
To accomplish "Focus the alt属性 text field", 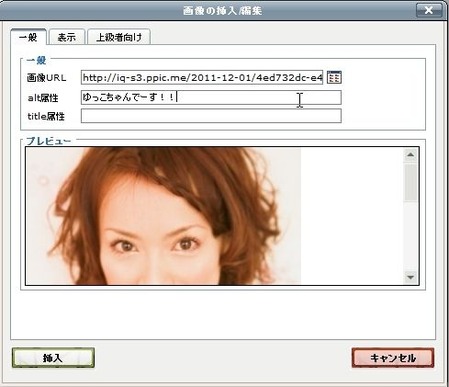I will pyautogui.click(x=211, y=97).
